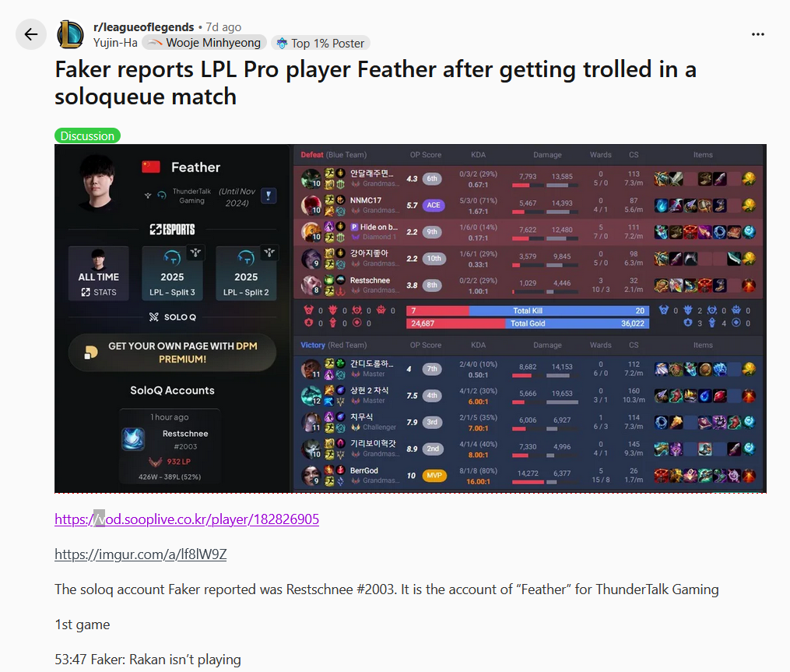Click the Wooje Minhyeong flair icon
Viewport: 790px width, 672px height.
(x=155, y=43)
